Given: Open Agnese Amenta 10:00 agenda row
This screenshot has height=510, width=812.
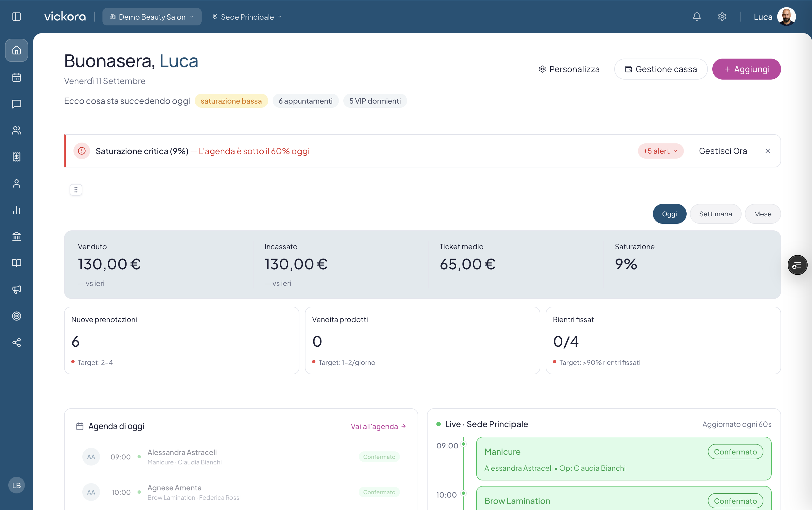Looking at the screenshot, I should click(x=241, y=492).
